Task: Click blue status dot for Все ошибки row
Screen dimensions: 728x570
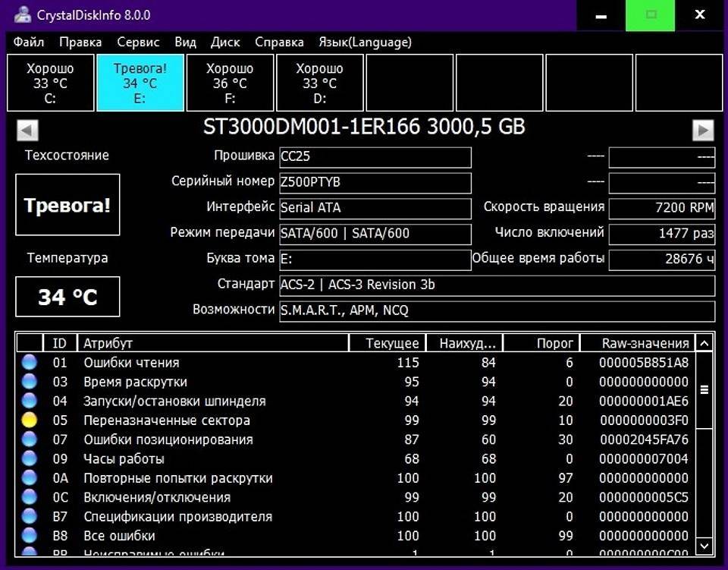Action: (30, 536)
